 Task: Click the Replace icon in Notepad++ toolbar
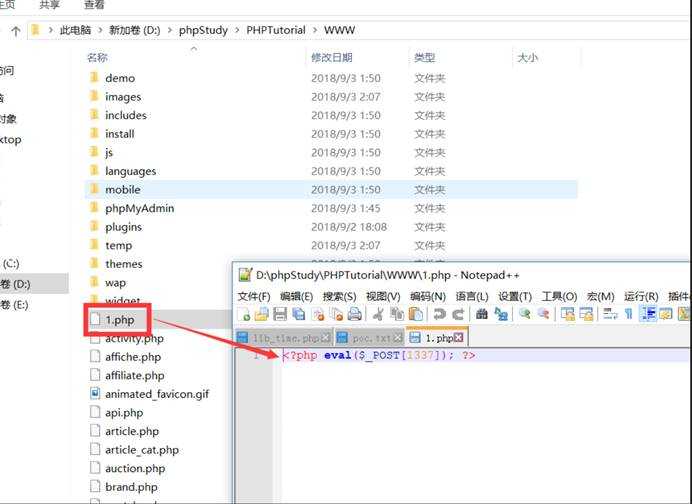coord(501,314)
